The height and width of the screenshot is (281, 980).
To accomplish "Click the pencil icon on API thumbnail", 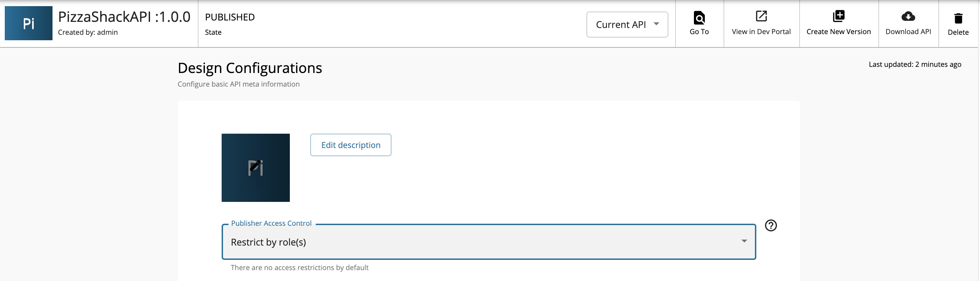I will (x=255, y=166).
